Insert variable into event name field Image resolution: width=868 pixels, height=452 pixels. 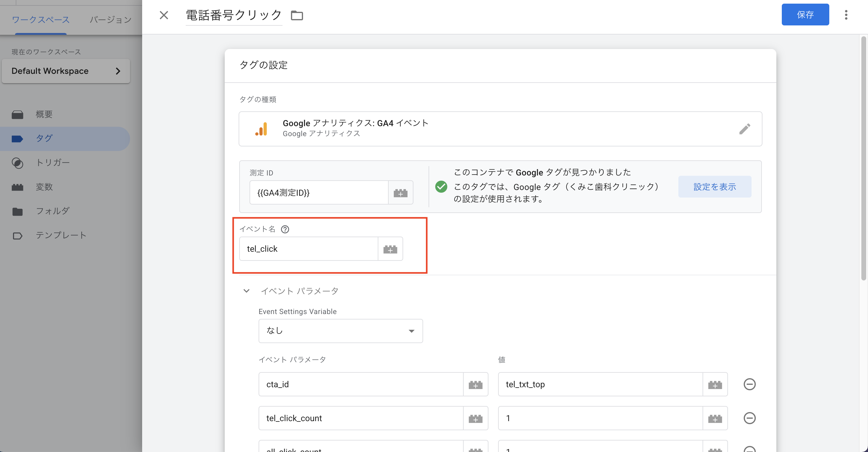tap(390, 249)
